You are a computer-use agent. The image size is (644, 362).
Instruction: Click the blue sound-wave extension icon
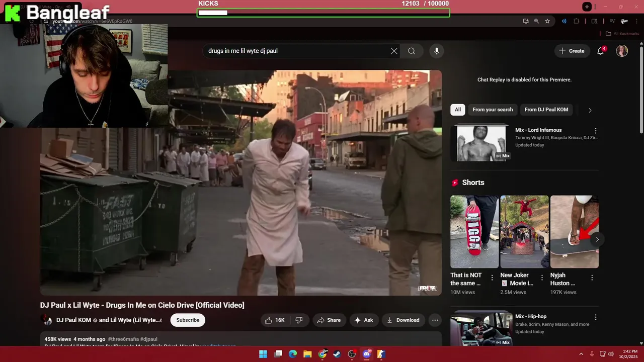click(x=564, y=21)
